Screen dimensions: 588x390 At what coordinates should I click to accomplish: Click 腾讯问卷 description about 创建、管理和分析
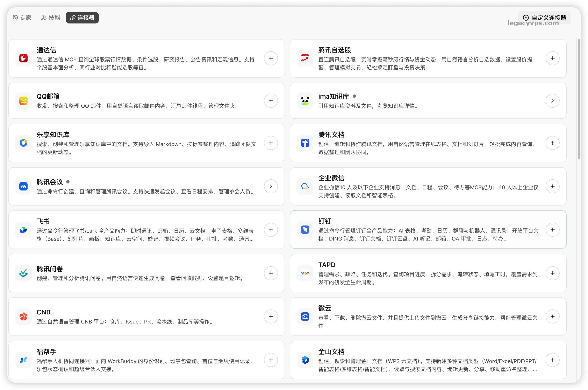[141, 278]
